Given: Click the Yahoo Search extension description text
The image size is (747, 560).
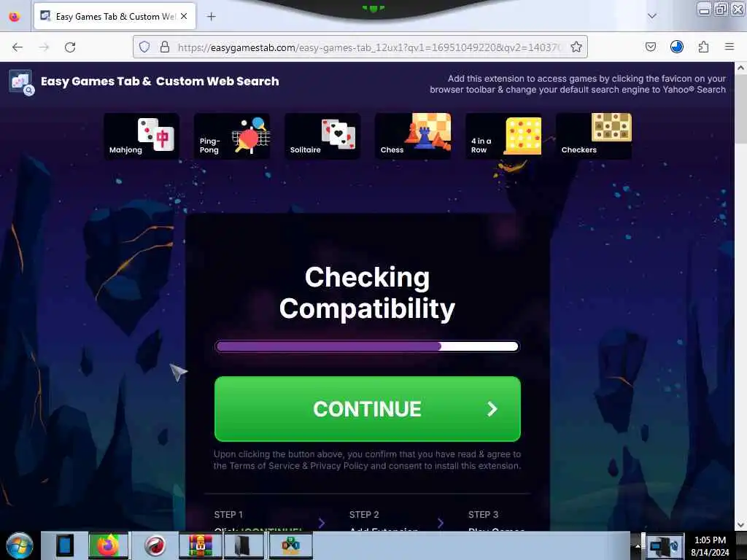Looking at the screenshot, I should point(578,84).
